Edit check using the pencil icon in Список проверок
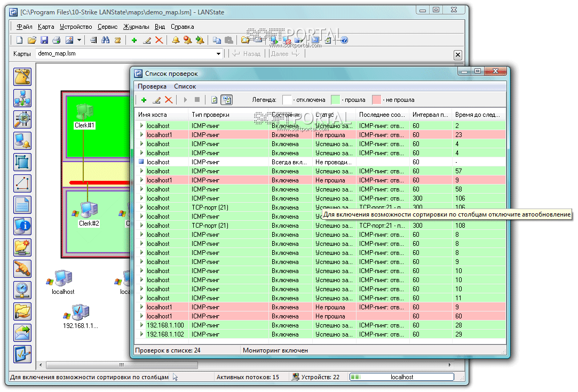The width and height of the screenshot is (578, 392). [157, 100]
